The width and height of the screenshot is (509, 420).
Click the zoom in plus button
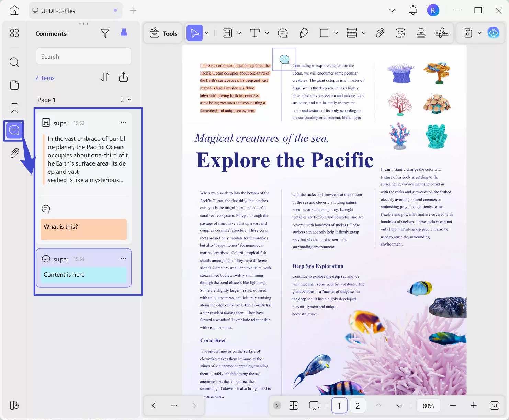pyautogui.click(x=474, y=406)
